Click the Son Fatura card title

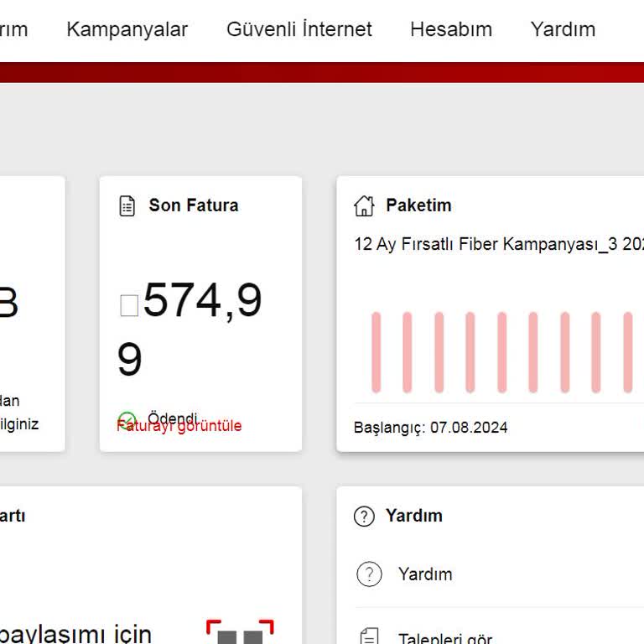(x=194, y=205)
